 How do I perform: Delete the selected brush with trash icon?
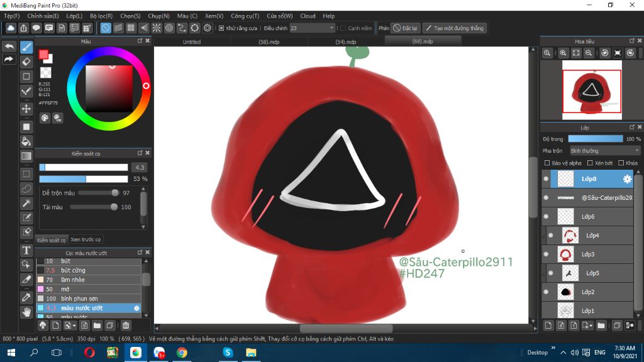click(126, 326)
